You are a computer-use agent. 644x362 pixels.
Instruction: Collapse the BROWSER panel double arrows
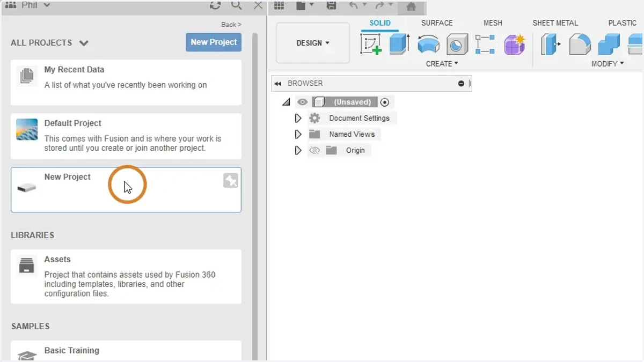(278, 84)
